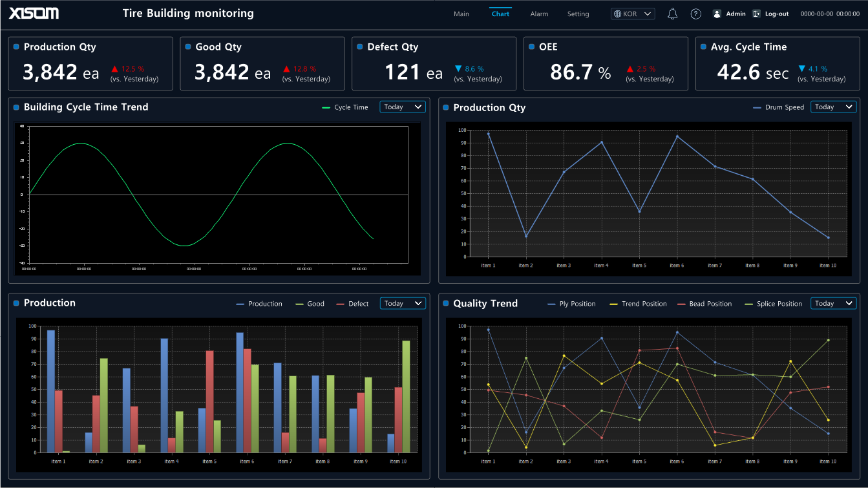
Task: Toggle the Splice Position legend entry
Action: [x=774, y=304]
